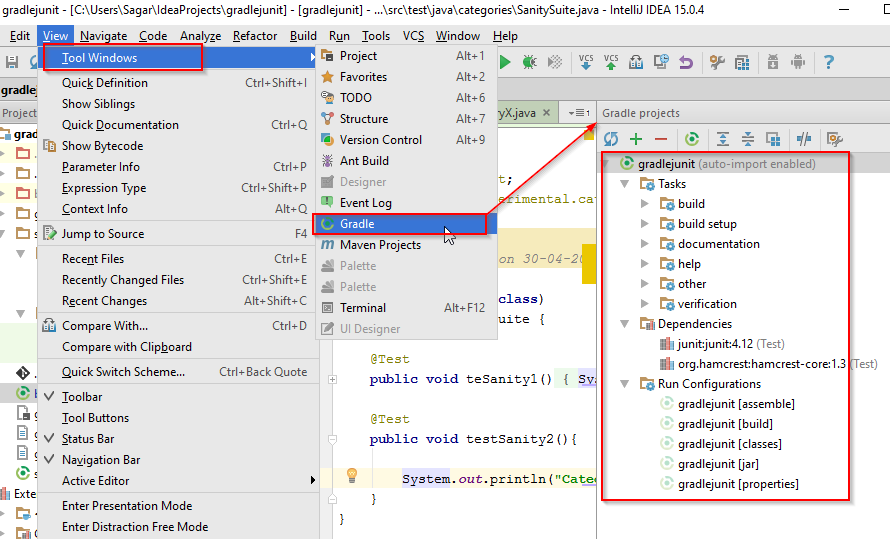The image size is (890, 539).
Task: Open the Refactor menu
Action: tap(255, 36)
